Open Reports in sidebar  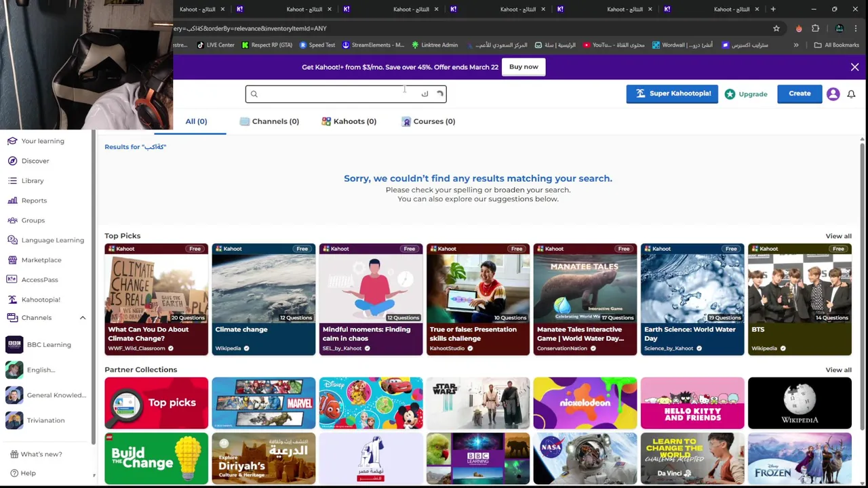27,201
